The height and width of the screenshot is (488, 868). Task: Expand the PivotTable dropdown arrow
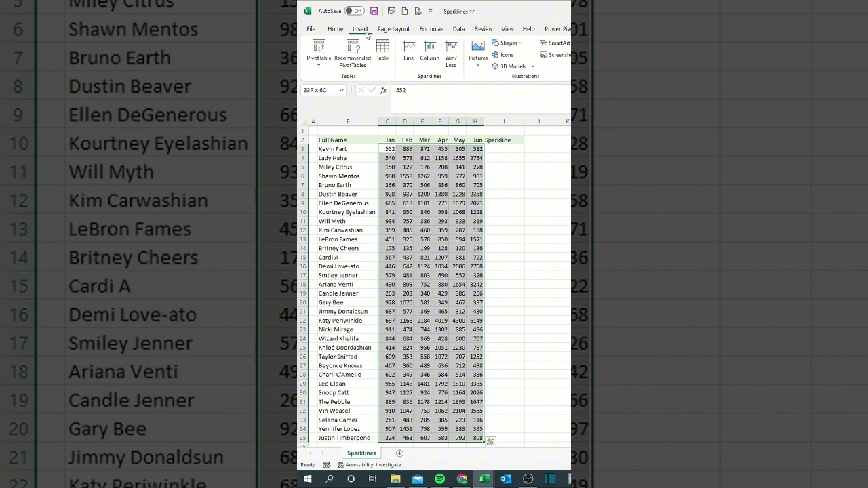coord(319,66)
